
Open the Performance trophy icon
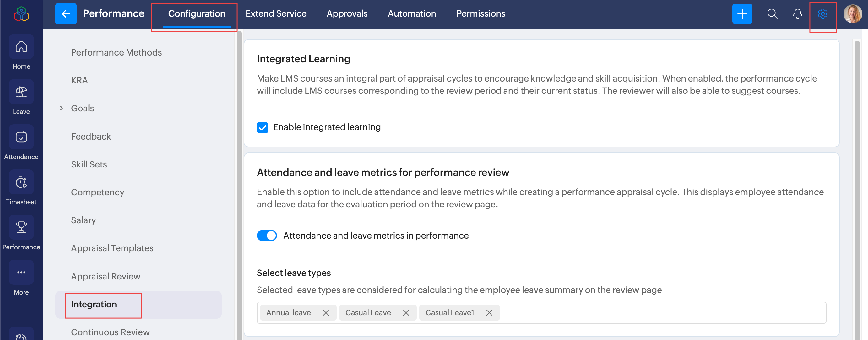[21, 227]
